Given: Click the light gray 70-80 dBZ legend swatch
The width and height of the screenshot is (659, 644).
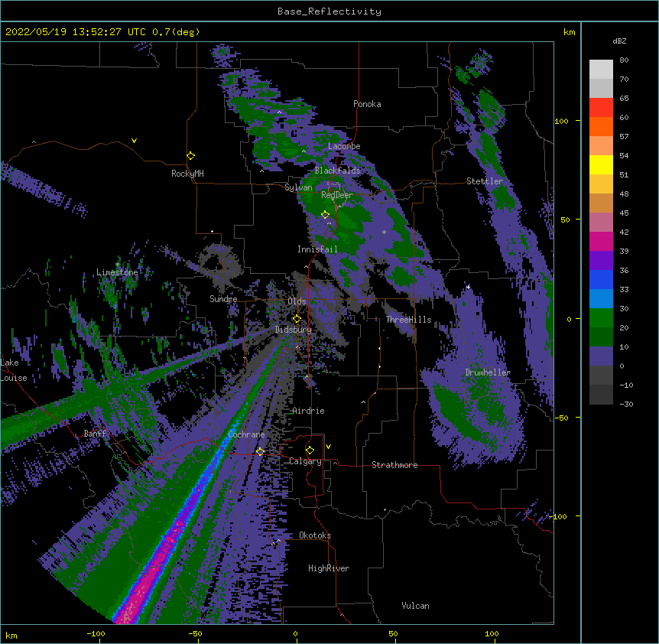Looking at the screenshot, I should pos(601,69).
